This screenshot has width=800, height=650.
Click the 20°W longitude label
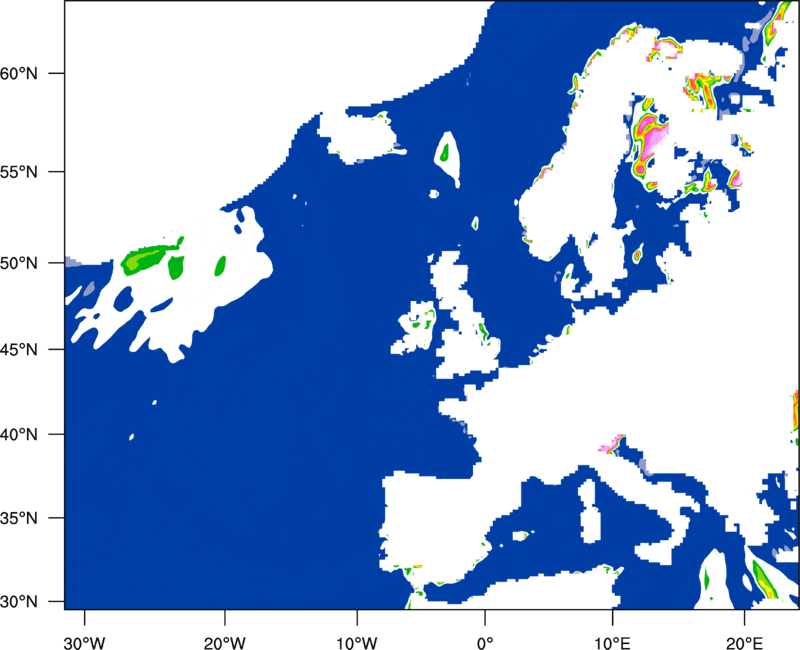point(224,643)
